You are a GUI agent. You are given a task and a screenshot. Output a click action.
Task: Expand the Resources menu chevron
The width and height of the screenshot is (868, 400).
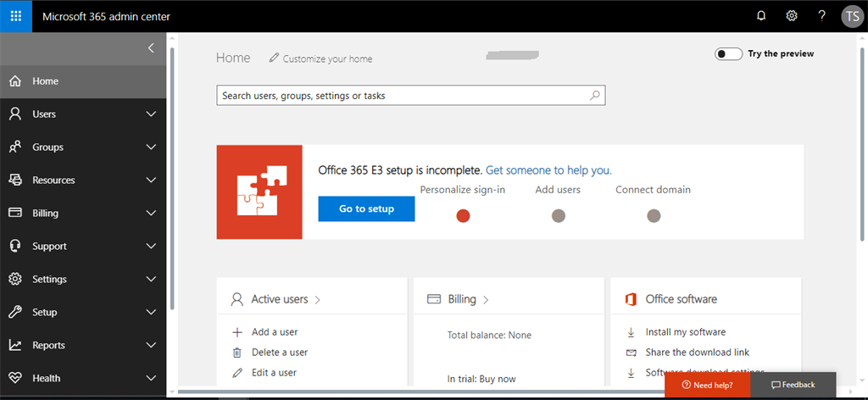pyautogui.click(x=151, y=180)
